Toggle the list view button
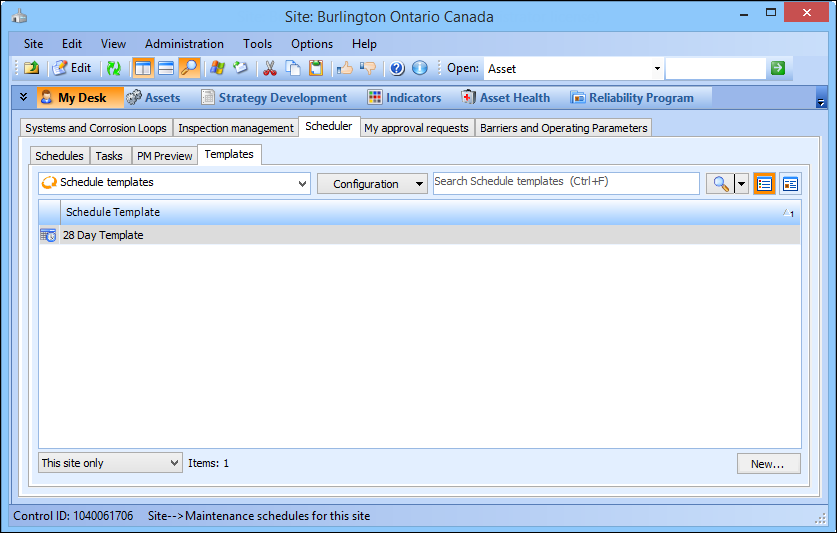Viewport: 837px width, 533px height. pyautogui.click(x=764, y=184)
